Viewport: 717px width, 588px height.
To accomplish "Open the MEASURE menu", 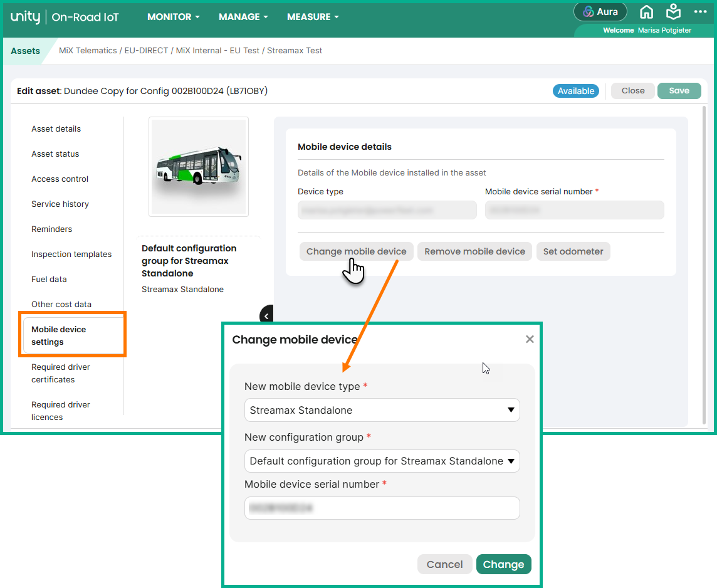I will [313, 17].
